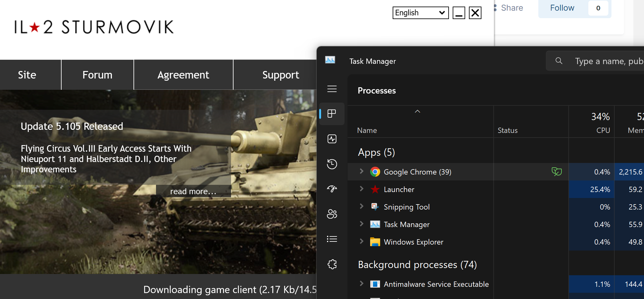Click Chrome's efficiency mode leaf icon
The height and width of the screenshot is (299, 644).
pyautogui.click(x=556, y=172)
